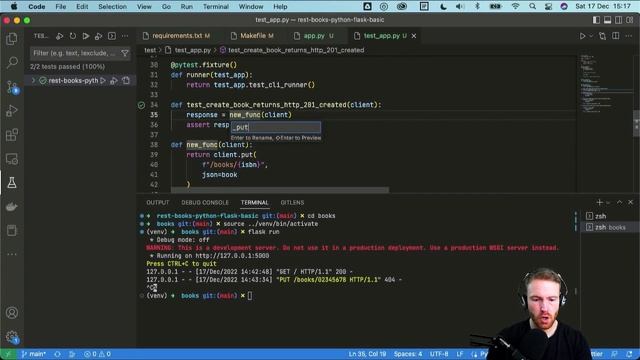
Task: Click test_app.py in breadcrumb
Action: 193,50
